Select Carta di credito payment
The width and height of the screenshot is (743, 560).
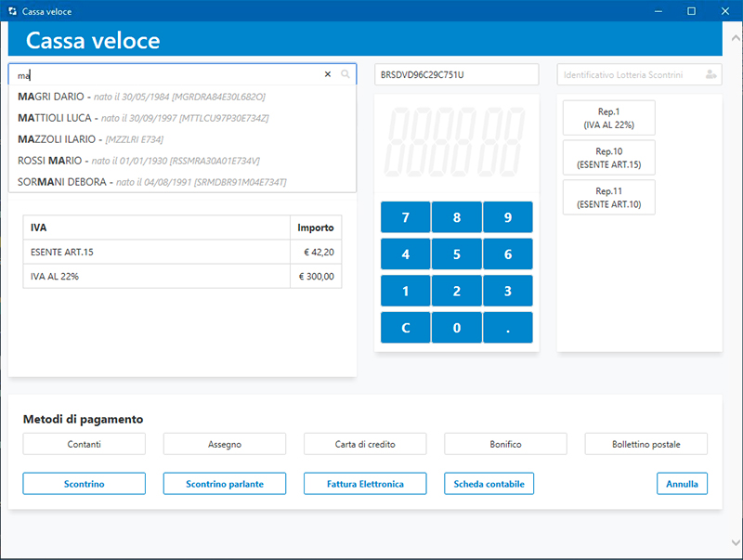coord(365,444)
